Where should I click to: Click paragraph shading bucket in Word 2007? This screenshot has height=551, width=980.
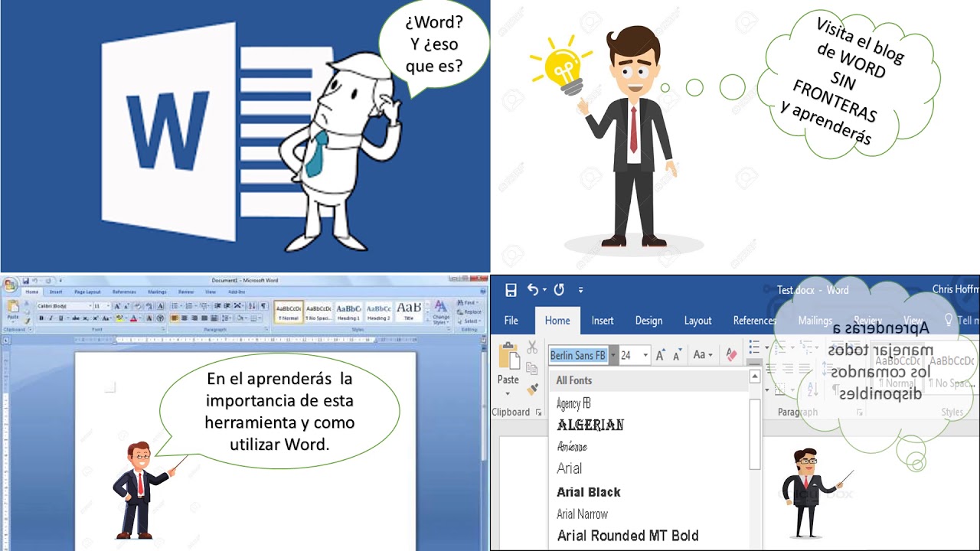pyautogui.click(x=240, y=318)
